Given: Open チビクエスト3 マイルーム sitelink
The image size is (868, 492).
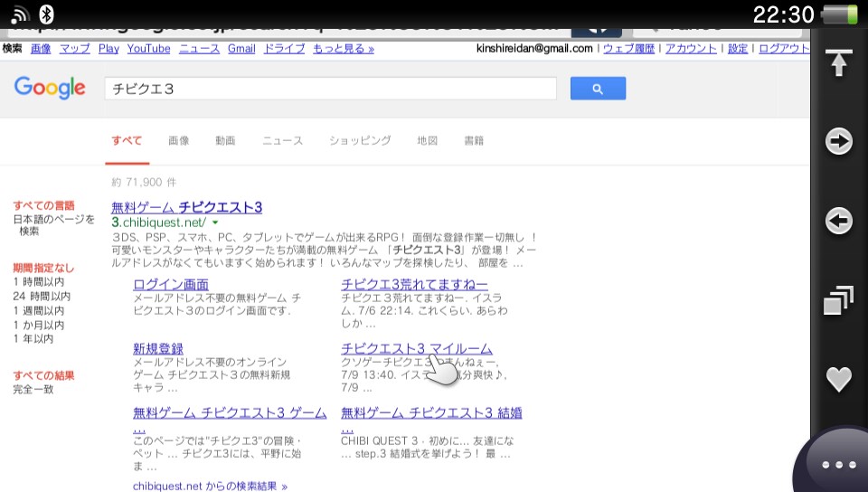Looking at the screenshot, I should pyautogui.click(x=416, y=349).
